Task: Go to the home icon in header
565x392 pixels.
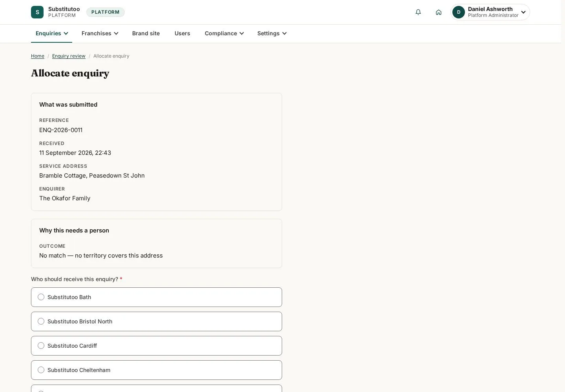Action: click(439, 12)
